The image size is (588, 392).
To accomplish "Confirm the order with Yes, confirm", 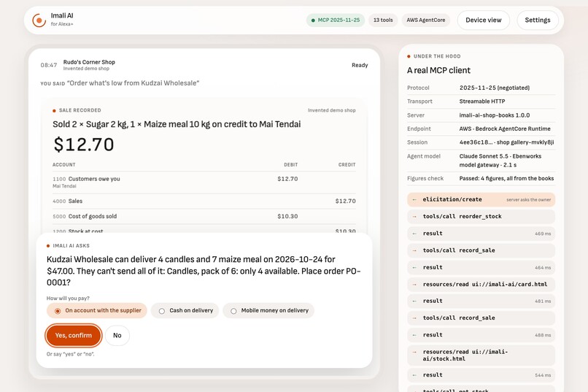I will (74, 335).
